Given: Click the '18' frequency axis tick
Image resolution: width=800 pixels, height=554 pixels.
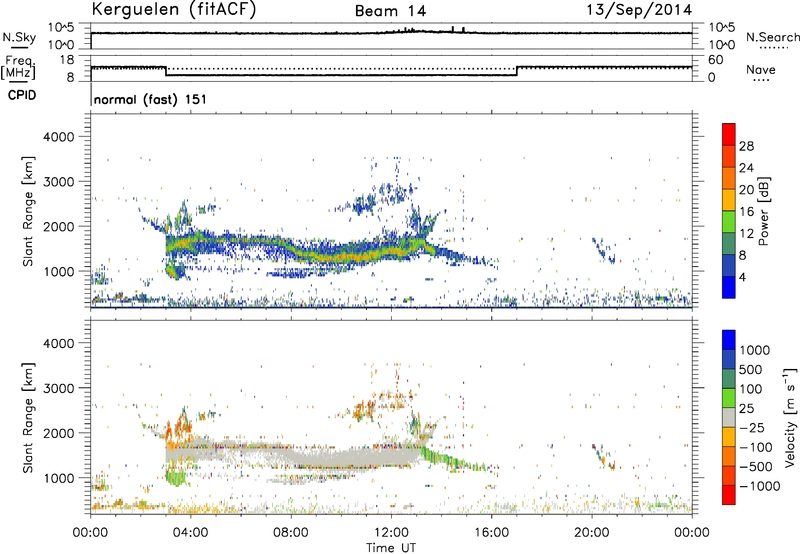Looking at the screenshot, I should pos(66,60).
